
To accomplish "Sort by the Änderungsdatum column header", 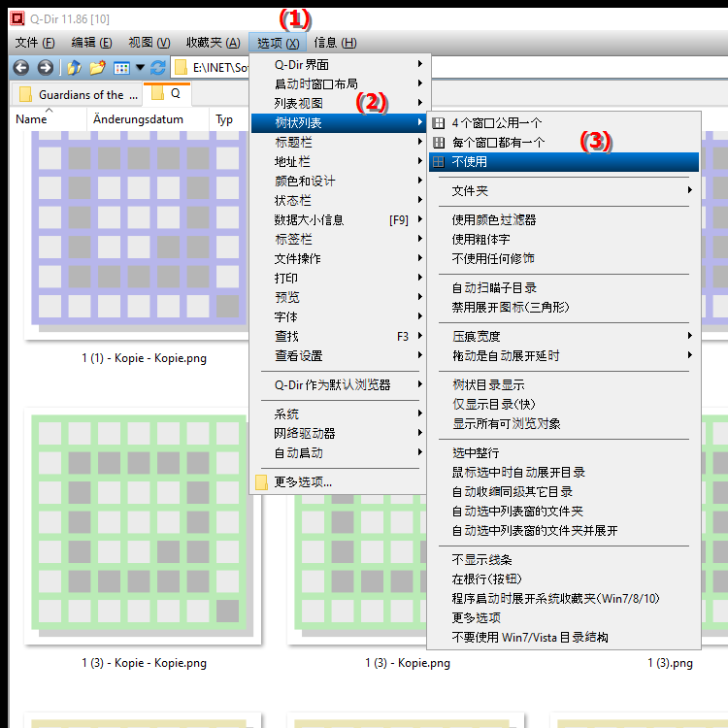I will (x=148, y=119).
